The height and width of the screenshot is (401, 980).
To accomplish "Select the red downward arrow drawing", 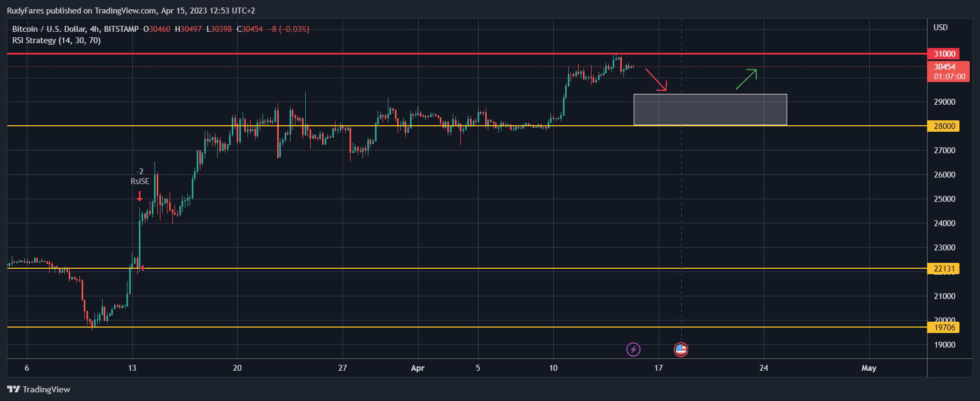I will coord(656,80).
